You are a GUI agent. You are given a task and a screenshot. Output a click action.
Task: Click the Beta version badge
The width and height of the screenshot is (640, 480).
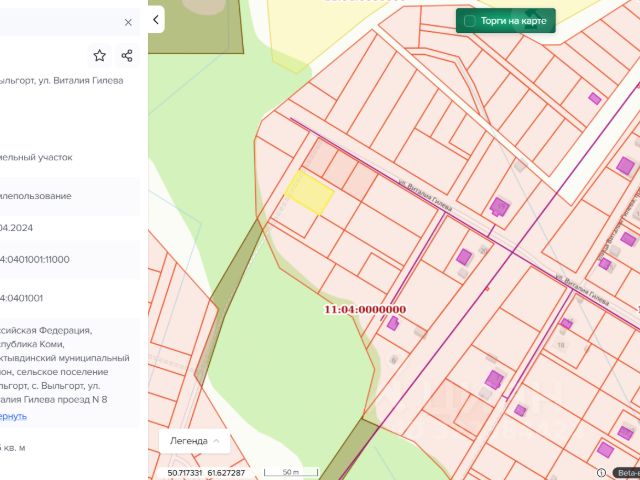[627, 473]
